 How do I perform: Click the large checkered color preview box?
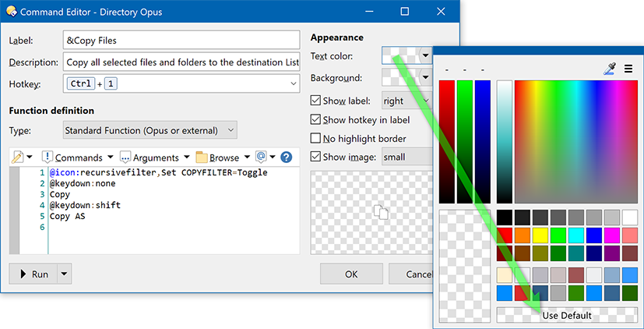point(465,266)
